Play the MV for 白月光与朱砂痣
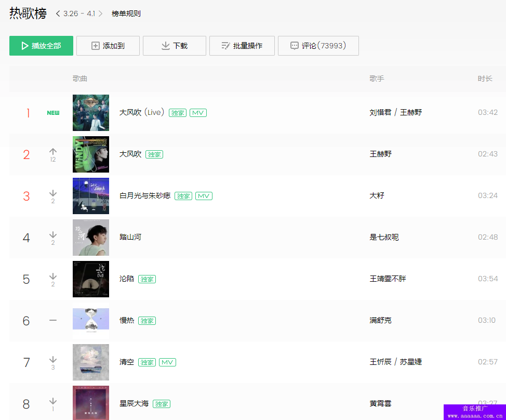 point(204,196)
